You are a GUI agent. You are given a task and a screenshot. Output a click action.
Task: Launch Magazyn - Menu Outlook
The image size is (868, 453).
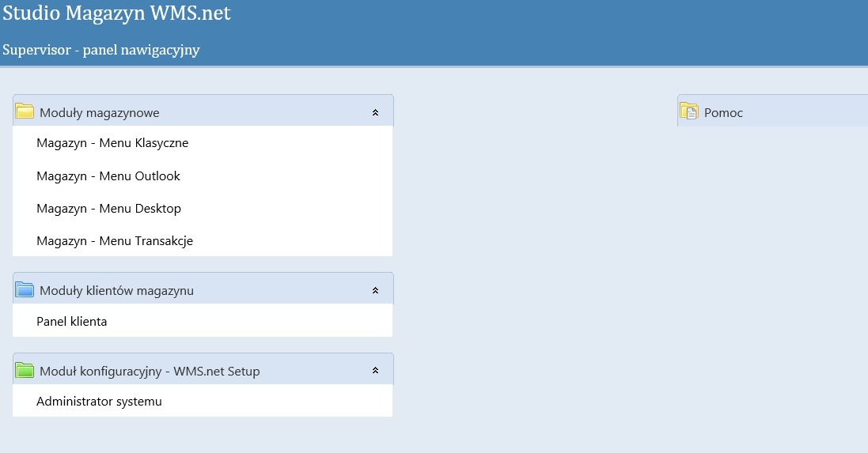point(108,176)
